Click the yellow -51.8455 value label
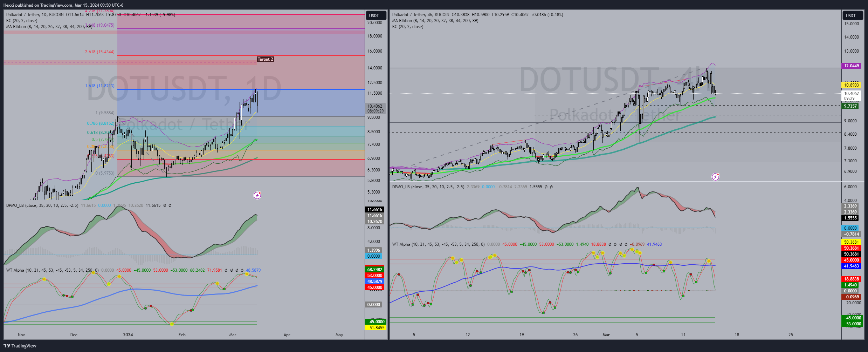The image size is (868, 352). tap(375, 328)
